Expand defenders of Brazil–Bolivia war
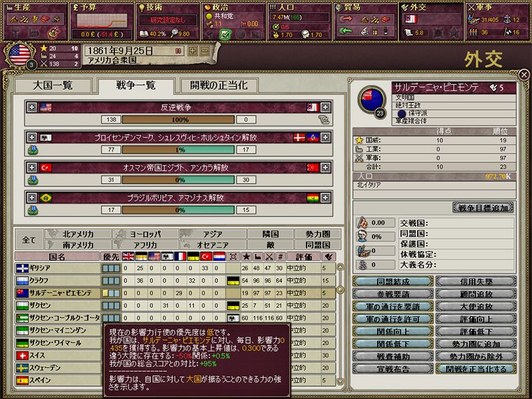This screenshot has height=399, width=532. point(325,198)
